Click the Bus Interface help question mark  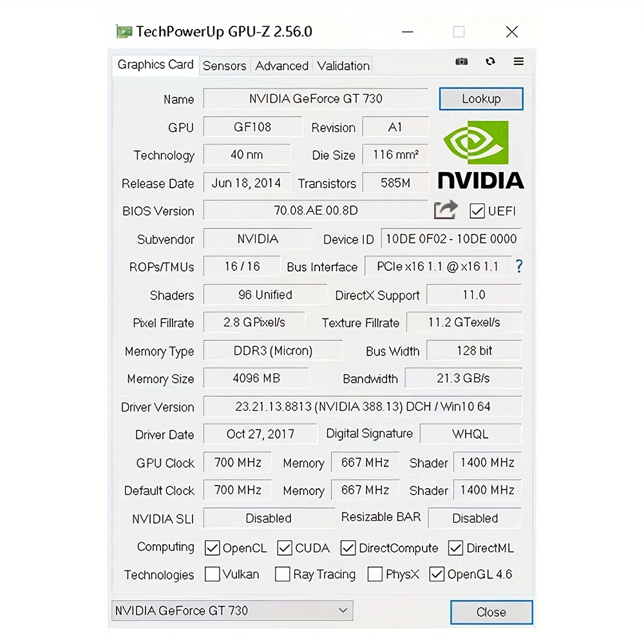coord(519,266)
